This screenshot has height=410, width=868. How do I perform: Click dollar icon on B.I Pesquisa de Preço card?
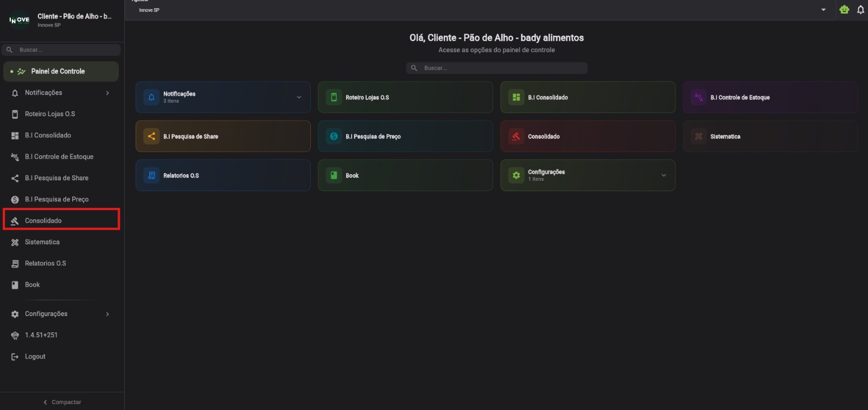[x=334, y=136]
